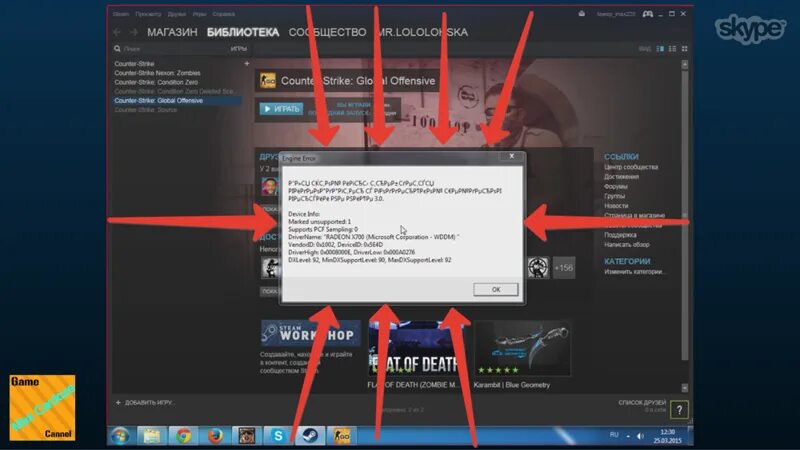The width and height of the screenshot is (800, 450).
Task: Open the Форумы link
Action: (x=616, y=186)
